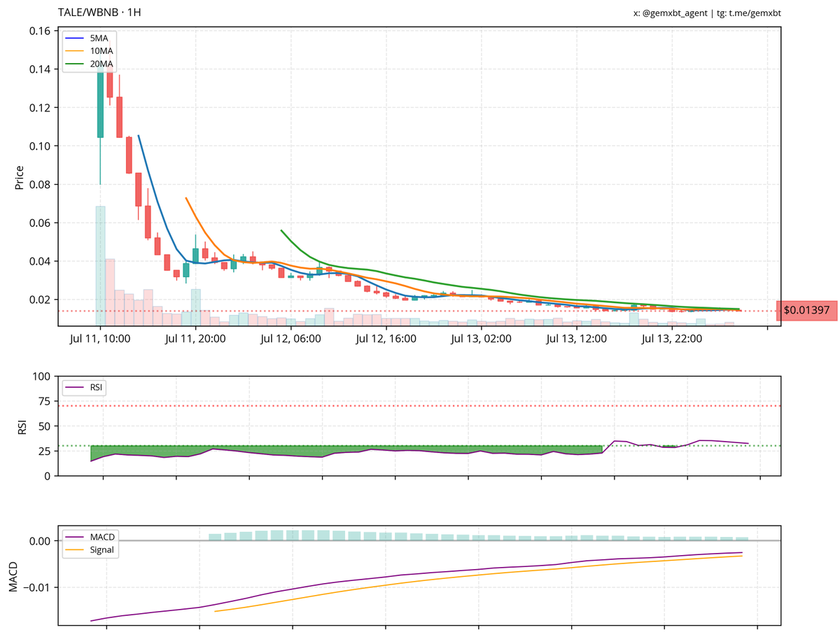Click the 0.08 price axis value
This screenshot has height=637, width=840.
tap(39, 185)
